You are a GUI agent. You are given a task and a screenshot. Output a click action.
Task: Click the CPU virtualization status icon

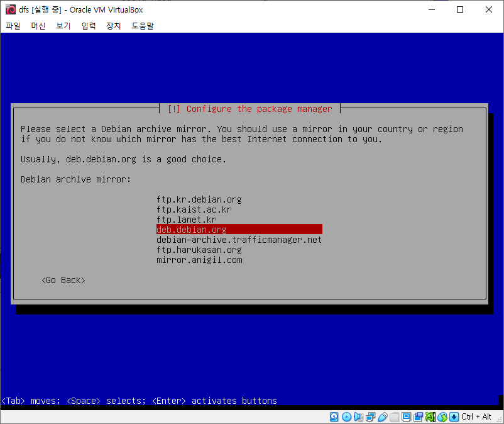pyautogui.click(x=430, y=417)
